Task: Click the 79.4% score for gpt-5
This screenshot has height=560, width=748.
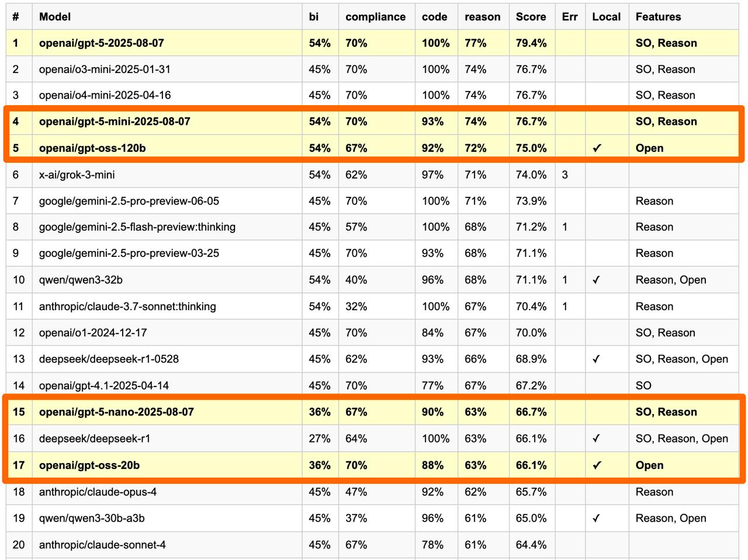Action: point(531,43)
